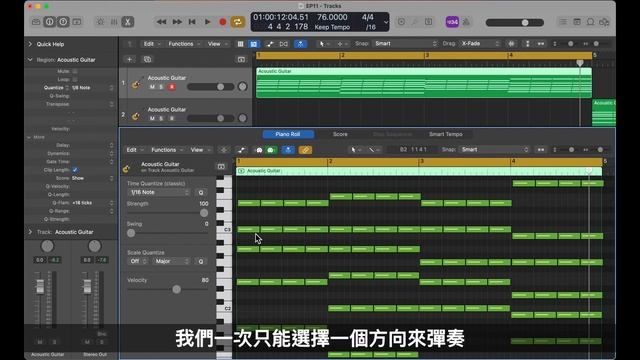This screenshot has width=640, height=360.
Task: Open the LCD display mode dropdown arrow
Action: [386, 22]
